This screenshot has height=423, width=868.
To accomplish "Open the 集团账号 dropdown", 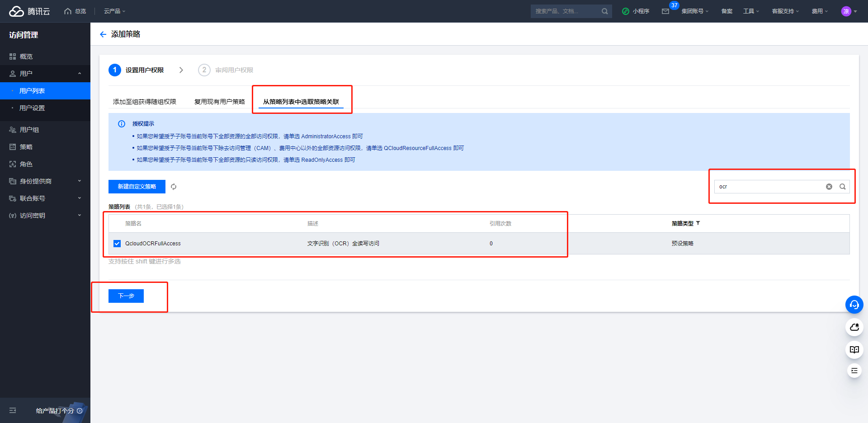I will pos(695,11).
